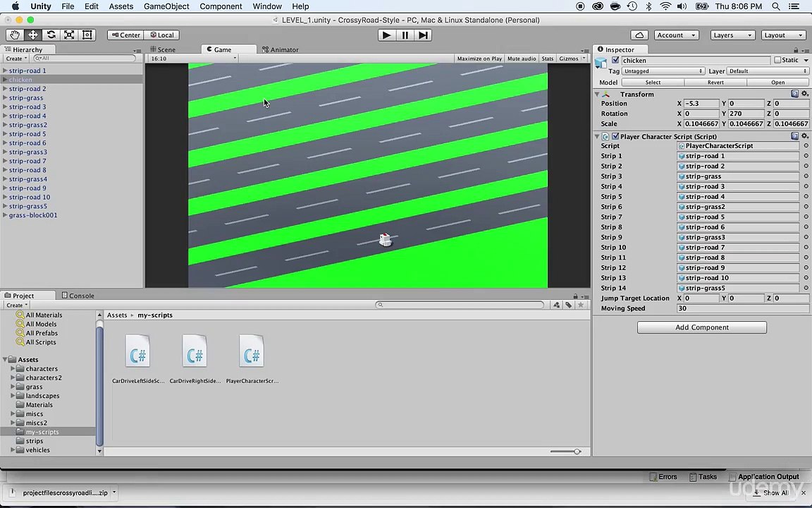Click the Wi-Fi status icon

(665, 6)
